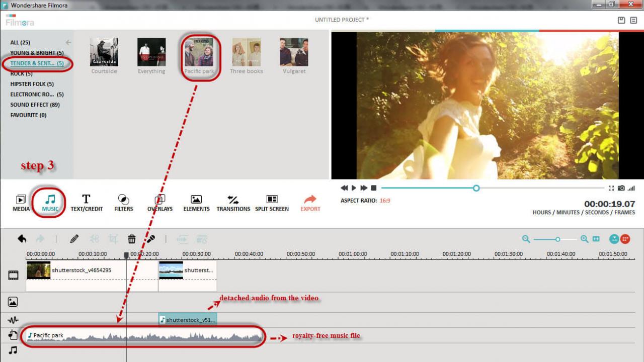
Task: Play the preview video
Action: pos(354,188)
